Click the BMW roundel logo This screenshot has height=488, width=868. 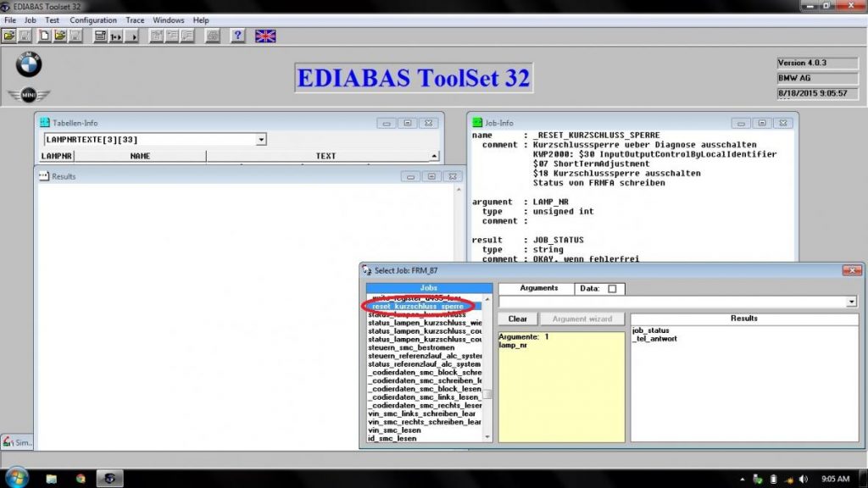click(28, 64)
